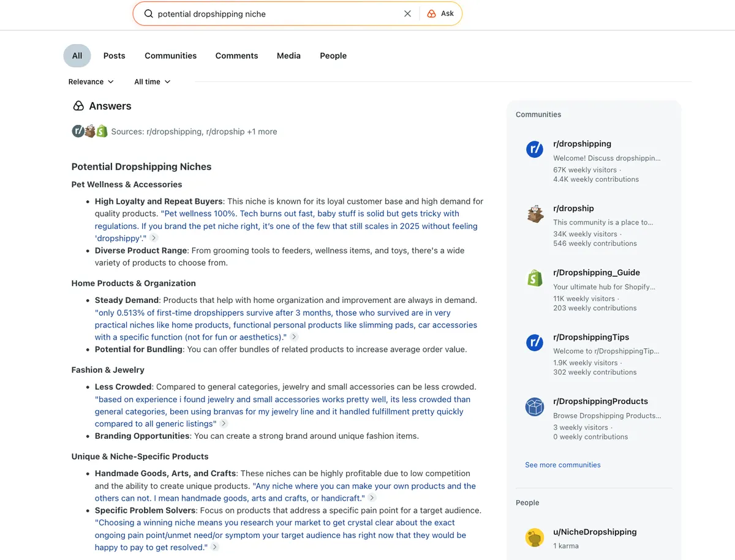This screenshot has width=735, height=560.
Task: Click the u/NicheDropshipping avatar
Action: [534, 537]
